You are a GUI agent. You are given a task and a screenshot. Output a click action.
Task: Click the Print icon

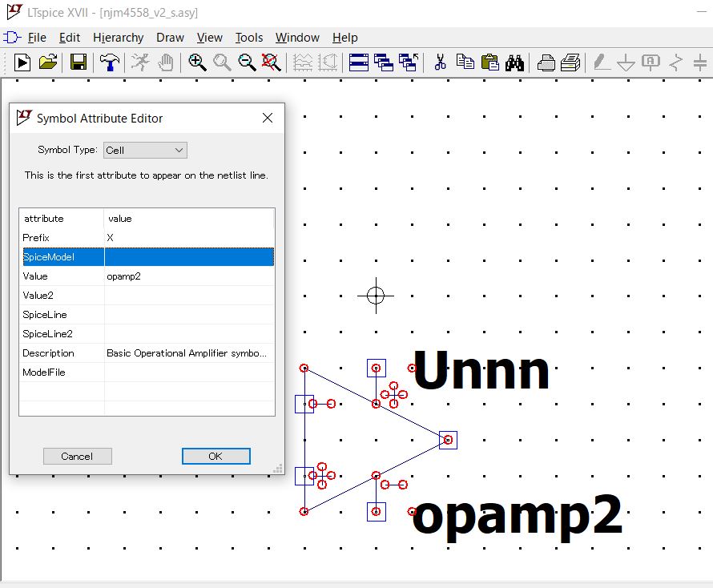tap(546, 62)
